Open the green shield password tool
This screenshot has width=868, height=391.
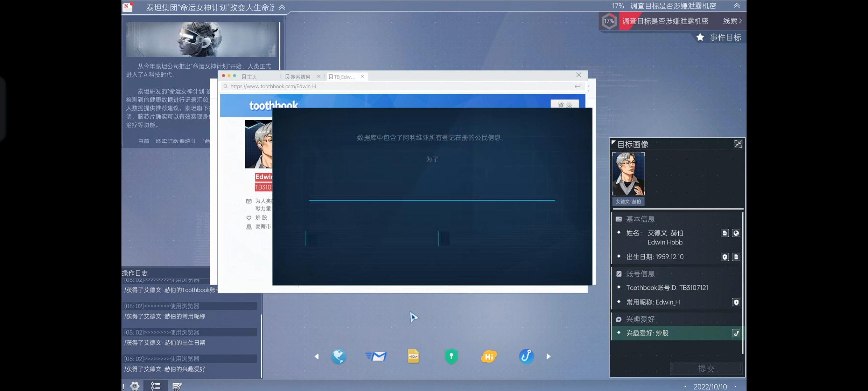(x=451, y=356)
